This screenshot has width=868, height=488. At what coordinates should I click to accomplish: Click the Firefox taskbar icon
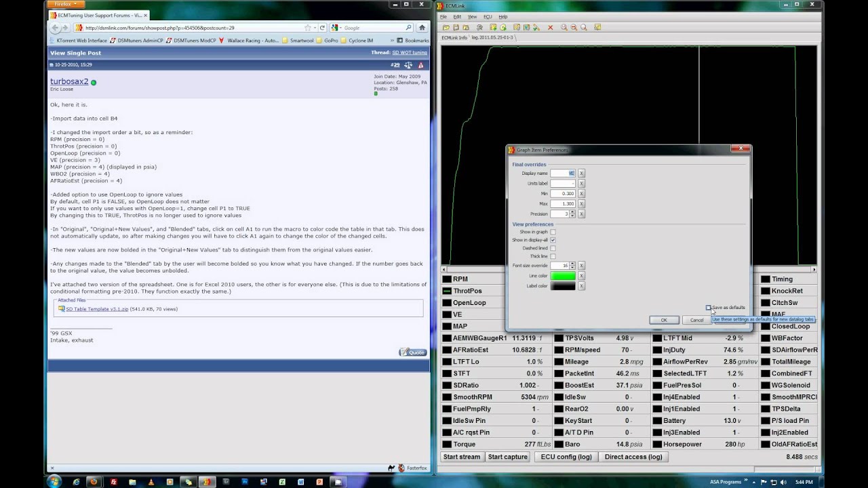(x=94, y=482)
